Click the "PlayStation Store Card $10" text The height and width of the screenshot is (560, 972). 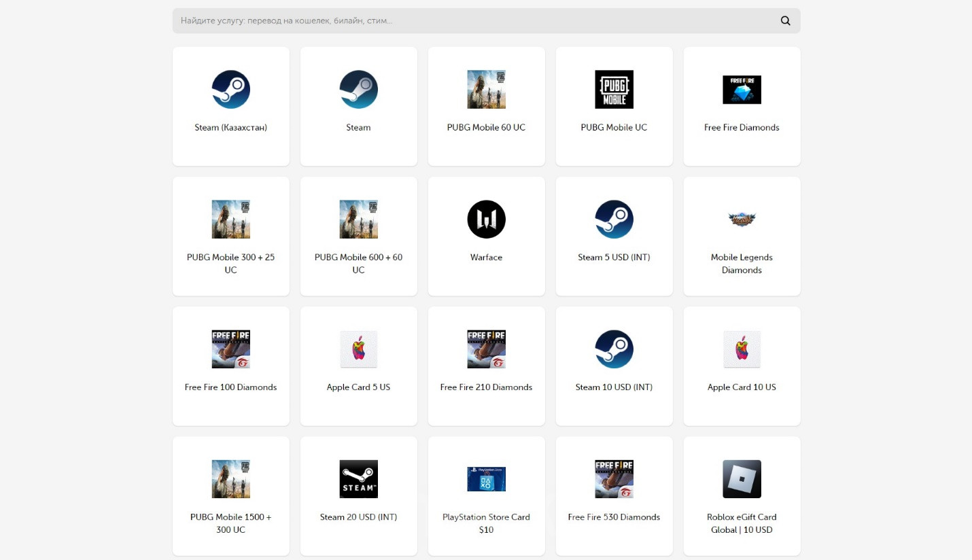tap(487, 523)
